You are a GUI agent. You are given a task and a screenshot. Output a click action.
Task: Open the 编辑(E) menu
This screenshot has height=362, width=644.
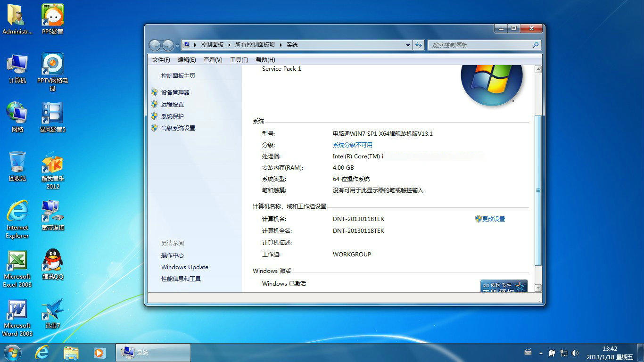click(187, 59)
